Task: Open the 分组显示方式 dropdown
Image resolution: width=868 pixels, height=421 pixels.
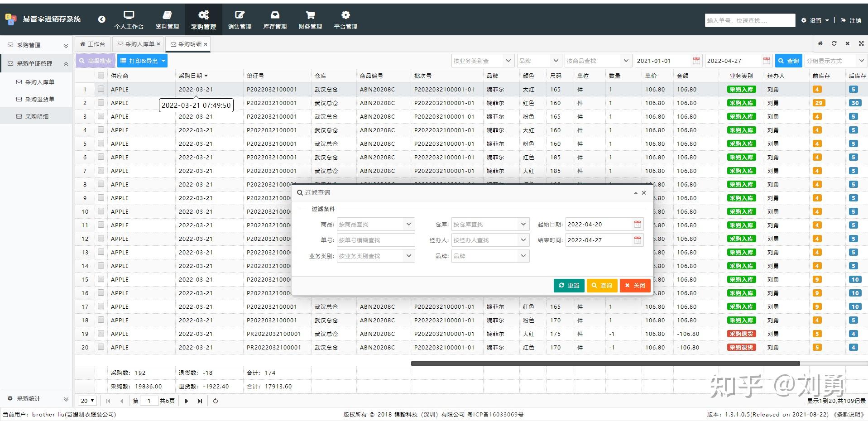Action: click(x=835, y=60)
